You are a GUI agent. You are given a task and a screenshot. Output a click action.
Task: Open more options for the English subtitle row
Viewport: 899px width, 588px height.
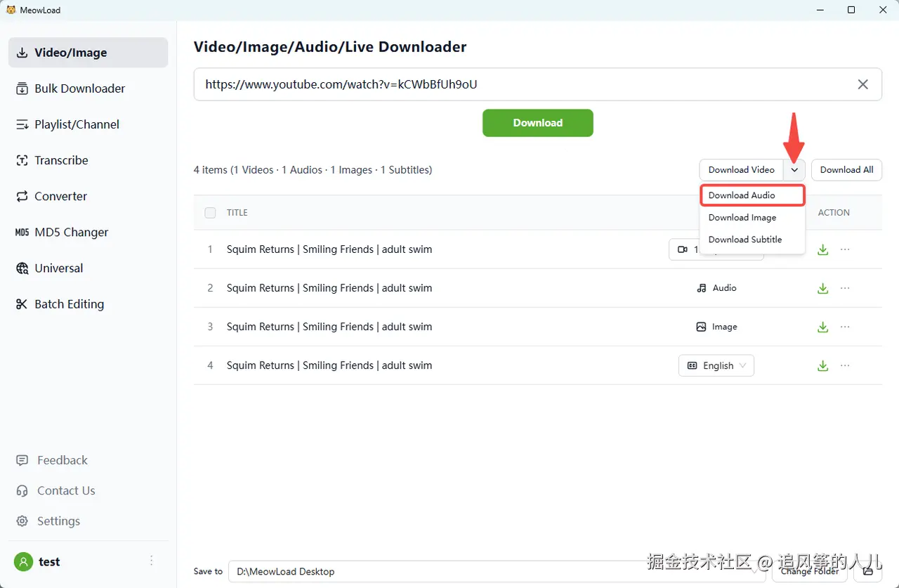point(845,365)
